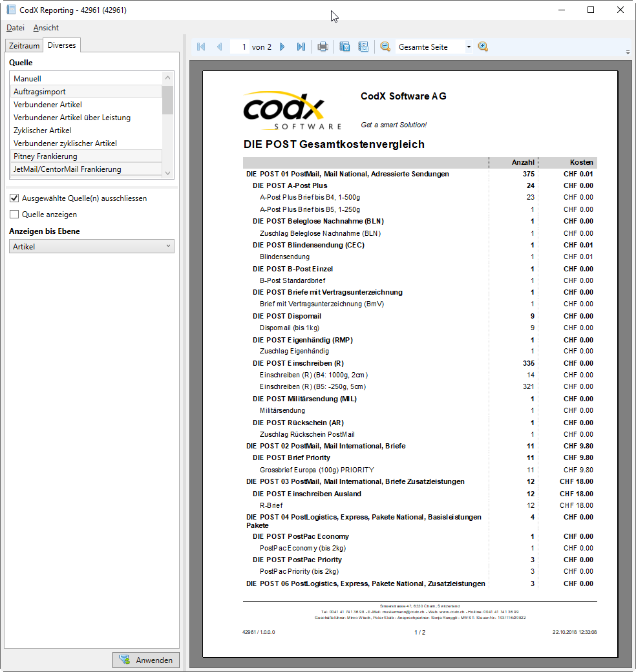This screenshot has height=672, width=636.
Task: Open the Datei menu
Action: pyautogui.click(x=16, y=28)
